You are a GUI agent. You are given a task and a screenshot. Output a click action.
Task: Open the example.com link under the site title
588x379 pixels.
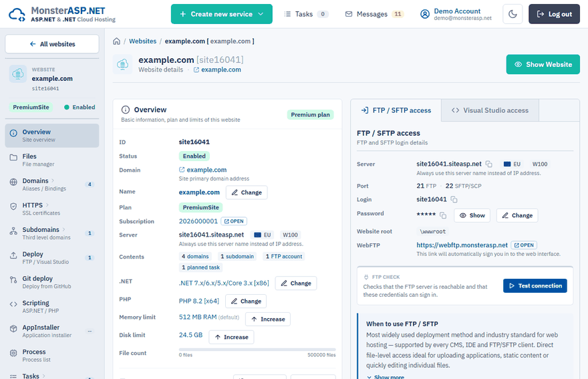click(x=217, y=70)
